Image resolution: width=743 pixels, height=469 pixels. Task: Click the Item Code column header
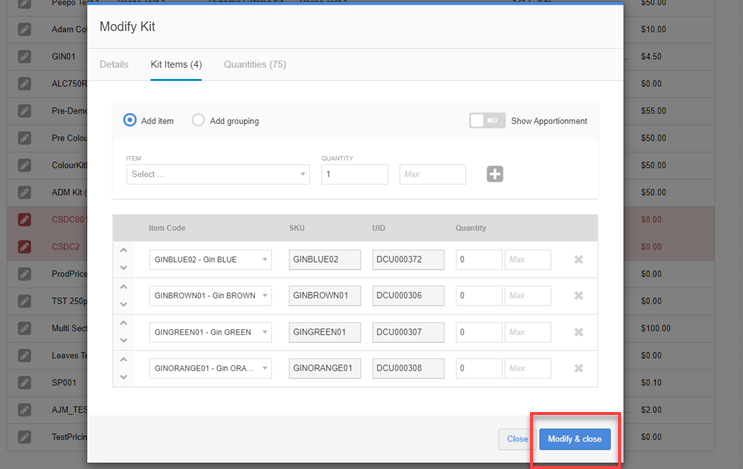(x=167, y=228)
